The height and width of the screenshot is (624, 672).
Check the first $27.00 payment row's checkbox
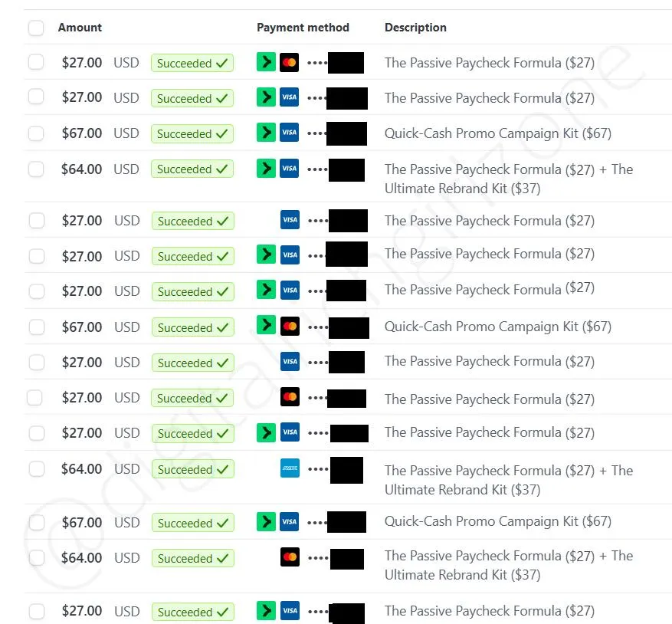pyautogui.click(x=36, y=63)
